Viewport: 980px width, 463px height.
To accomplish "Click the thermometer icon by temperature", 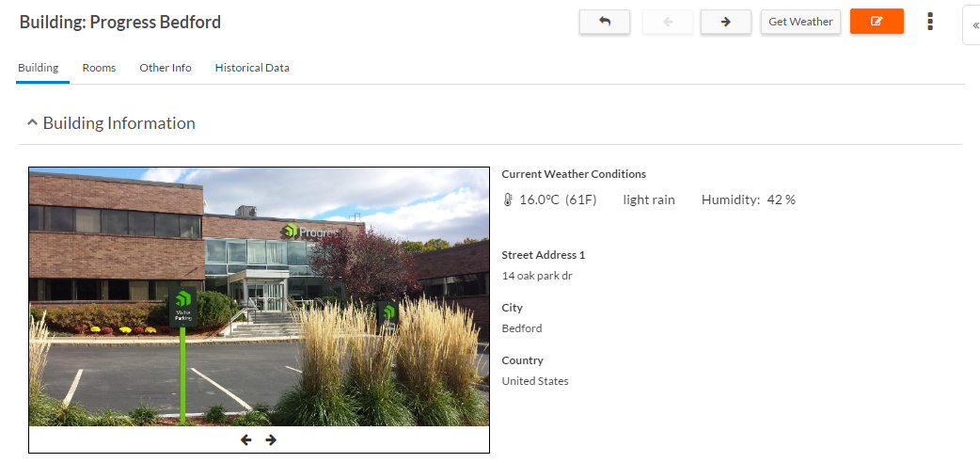I will pos(508,200).
